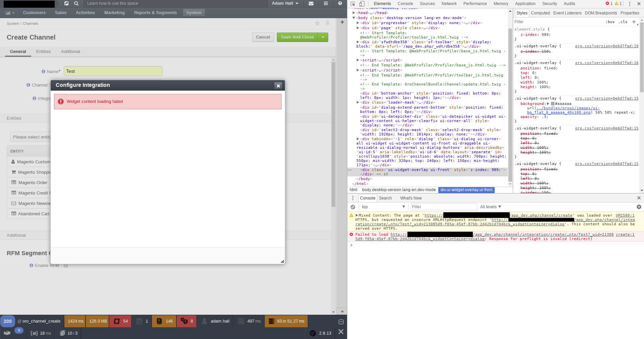
Task: Open the Reports & Segments menu
Action: [x=155, y=13]
